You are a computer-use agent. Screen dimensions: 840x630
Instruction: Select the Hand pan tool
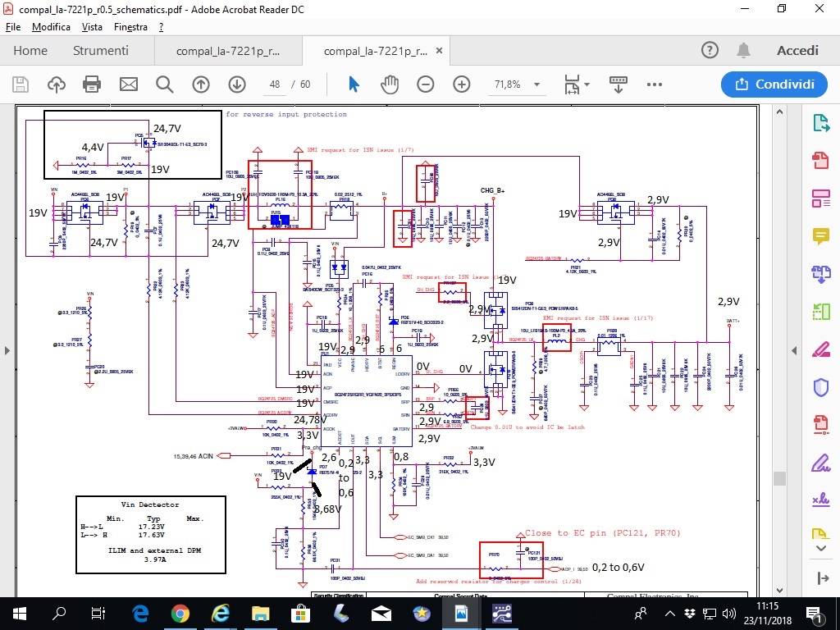[390, 84]
